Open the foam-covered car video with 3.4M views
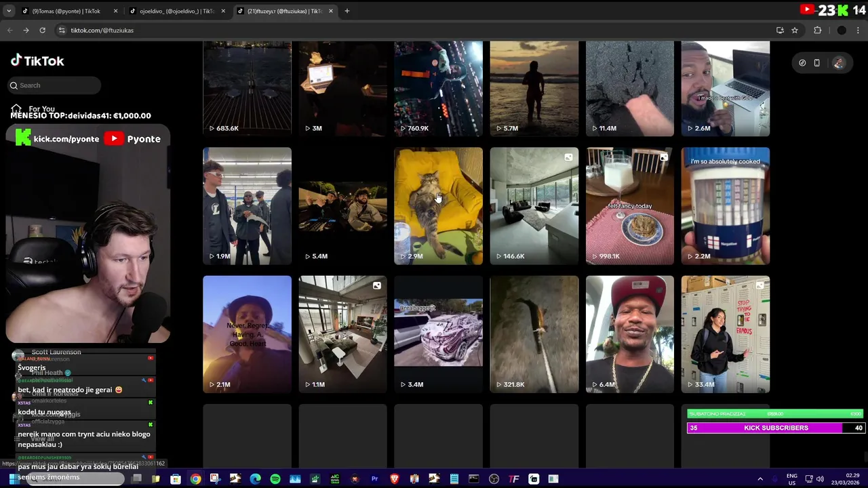Viewport: 868px width, 488px height. coord(438,333)
